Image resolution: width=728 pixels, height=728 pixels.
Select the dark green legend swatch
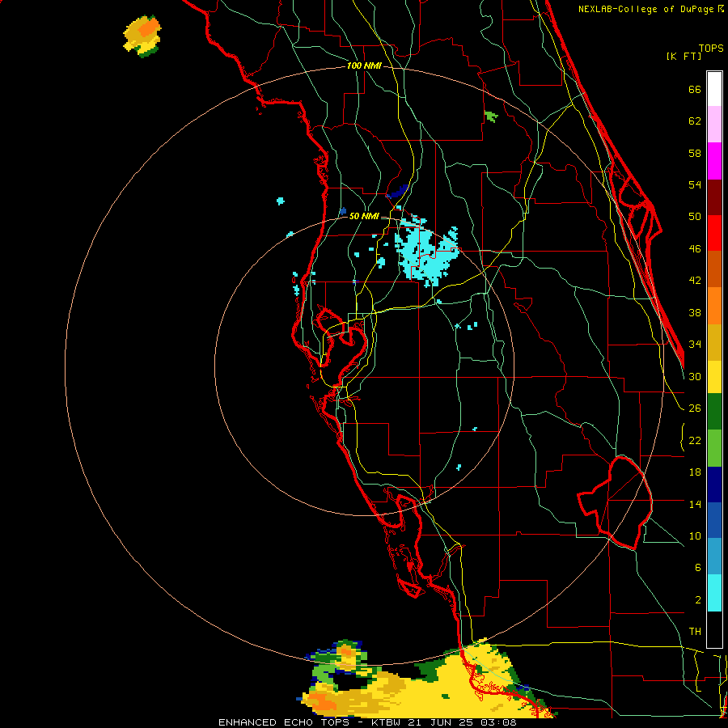(x=714, y=412)
